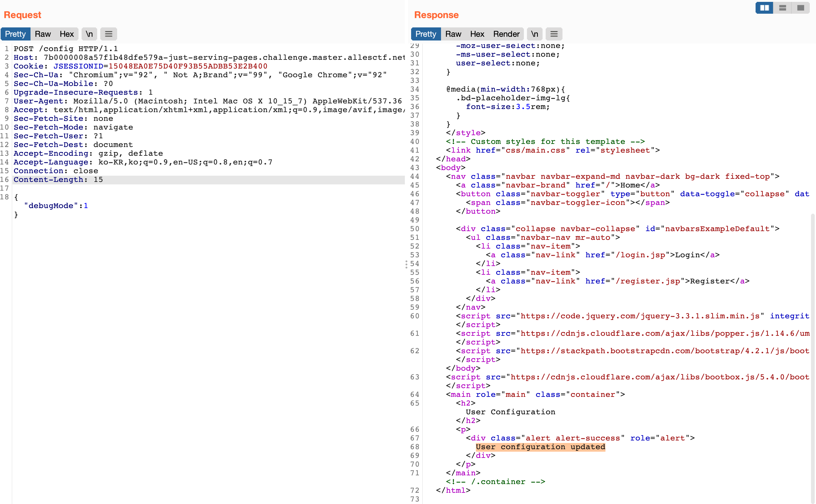The height and width of the screenshot is (504, 816).
Task: Click the 'ul class navbar-nav mr-auto' line
Action: tap(543, 237)
